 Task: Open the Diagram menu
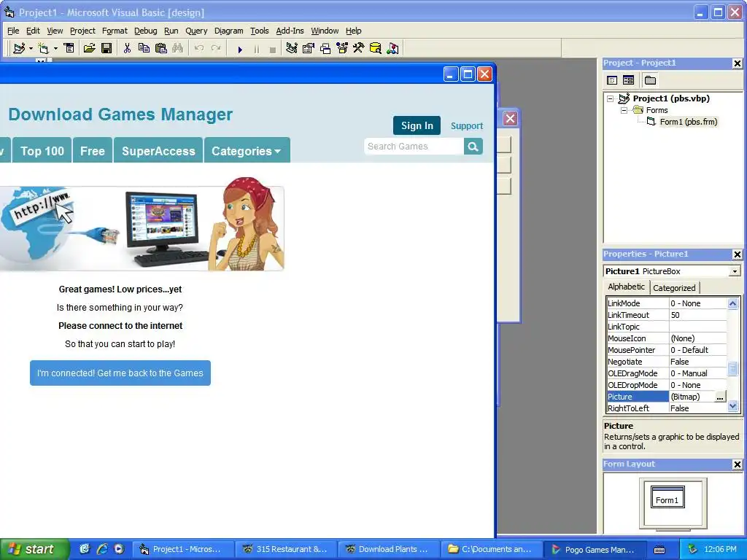tap(228, 31)
